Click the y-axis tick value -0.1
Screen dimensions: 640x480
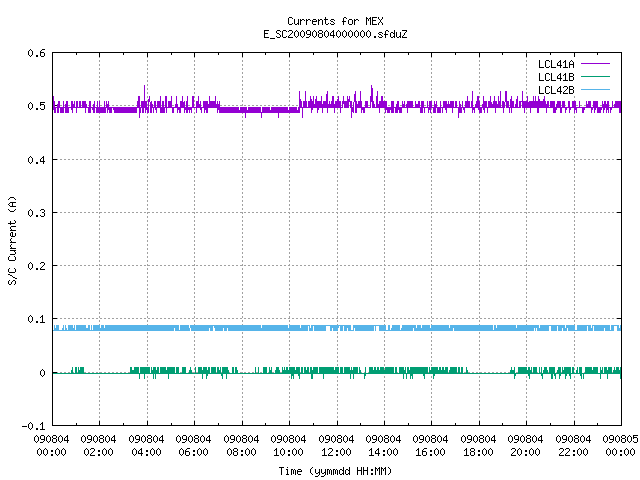[x=34, y=426]
